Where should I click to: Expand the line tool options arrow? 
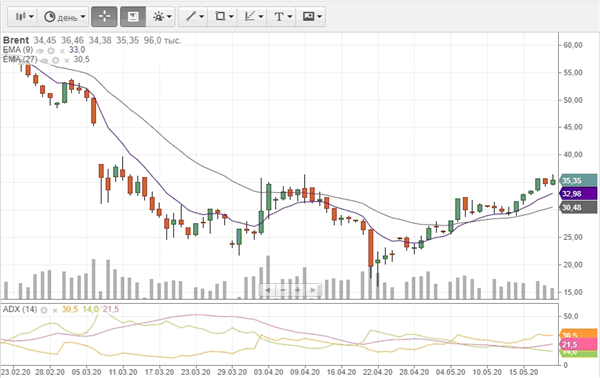202,17
